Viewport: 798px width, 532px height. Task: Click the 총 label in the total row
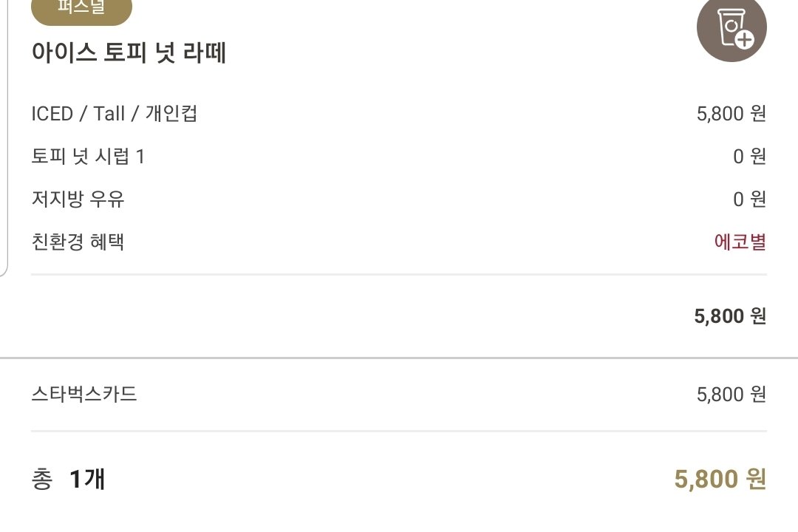41,479
